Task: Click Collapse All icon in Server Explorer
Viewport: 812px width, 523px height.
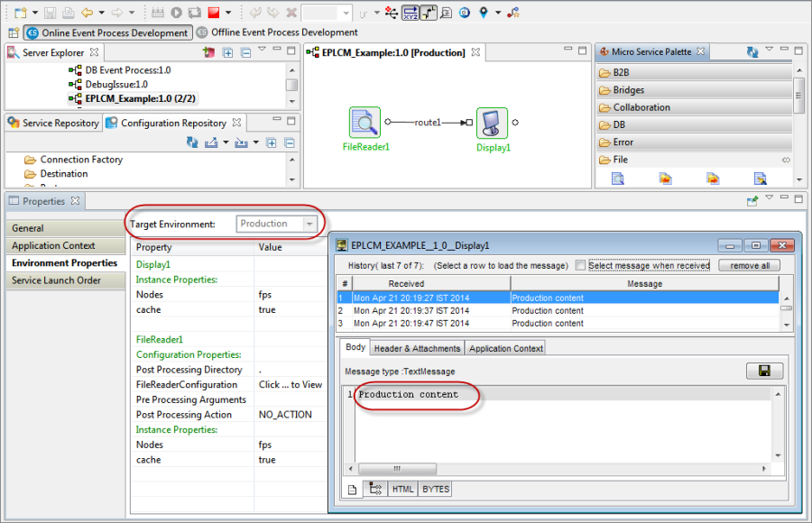Action: [x=246, y=52]
